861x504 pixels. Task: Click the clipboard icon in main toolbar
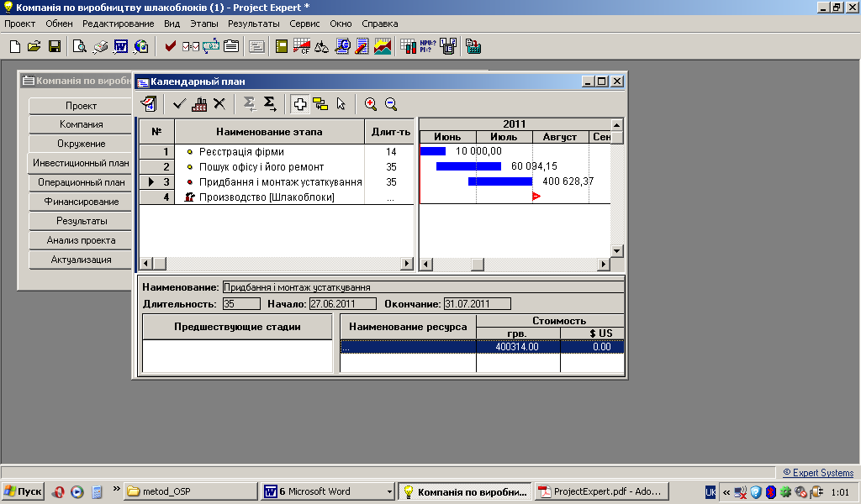click(x=231, y=46)
